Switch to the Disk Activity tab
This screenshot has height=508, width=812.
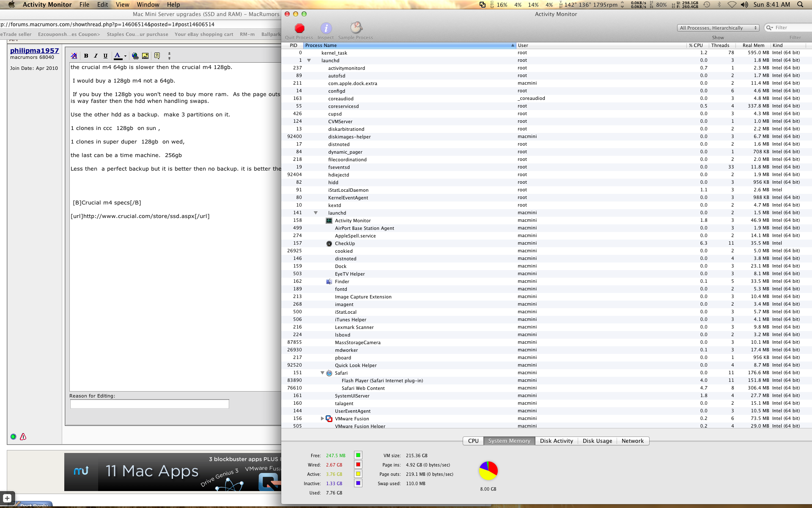[x=557, y=441]
